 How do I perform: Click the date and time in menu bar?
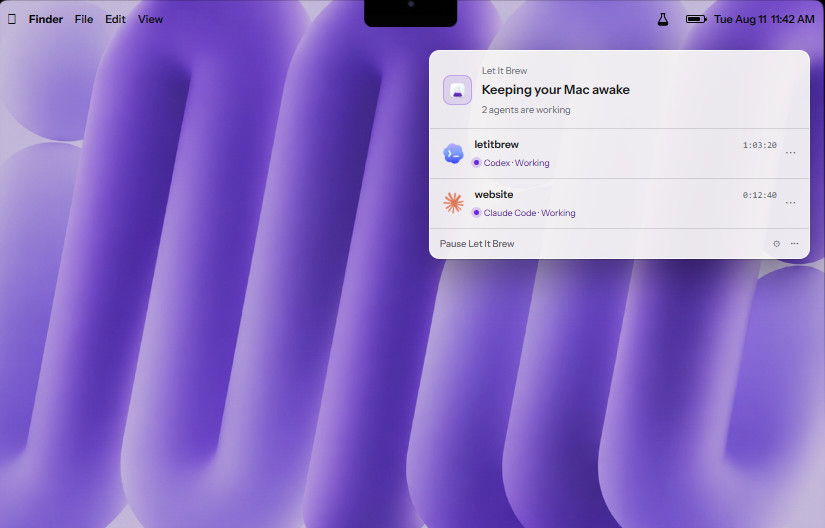pos(764,19)
